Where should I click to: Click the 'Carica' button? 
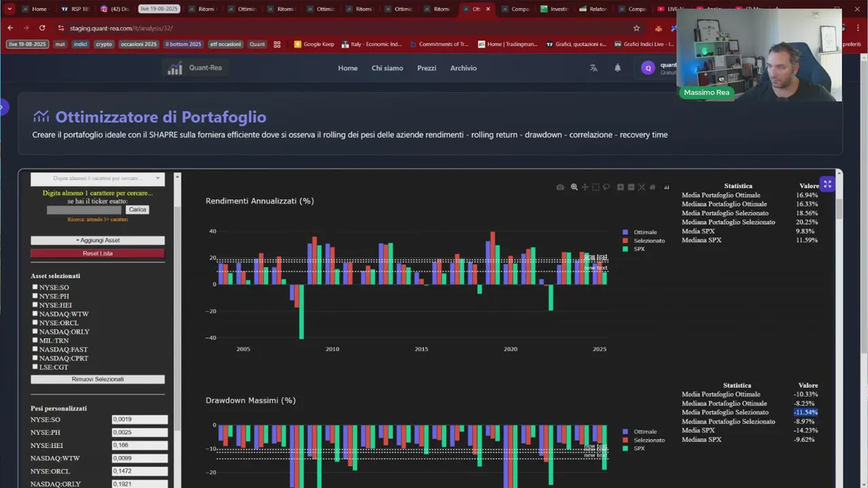point(138,209)
